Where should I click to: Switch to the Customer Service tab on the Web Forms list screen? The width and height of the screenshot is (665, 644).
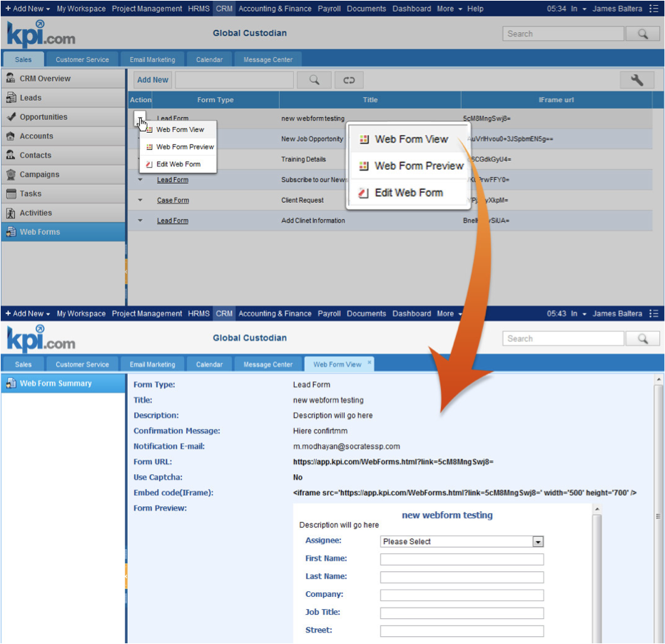[x=82, y=59]
